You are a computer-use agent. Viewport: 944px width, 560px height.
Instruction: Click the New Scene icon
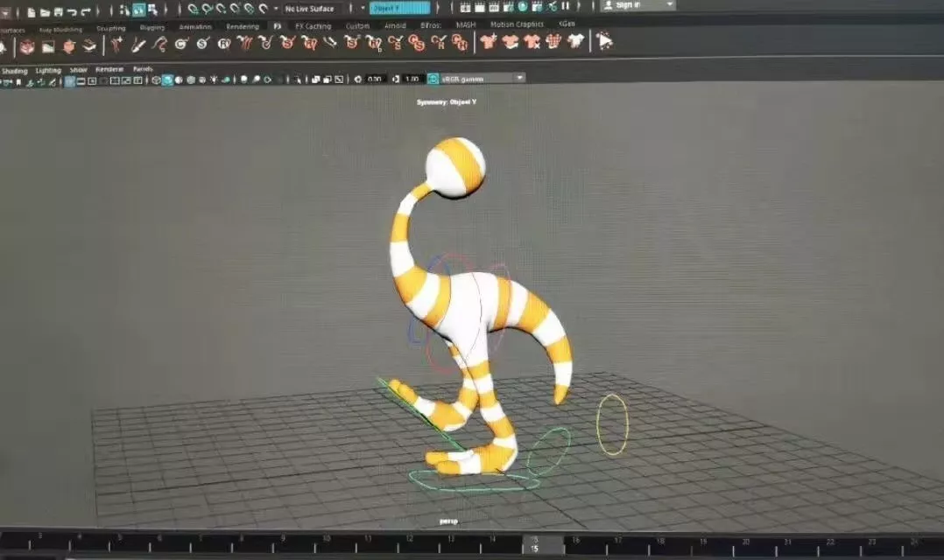31,11
